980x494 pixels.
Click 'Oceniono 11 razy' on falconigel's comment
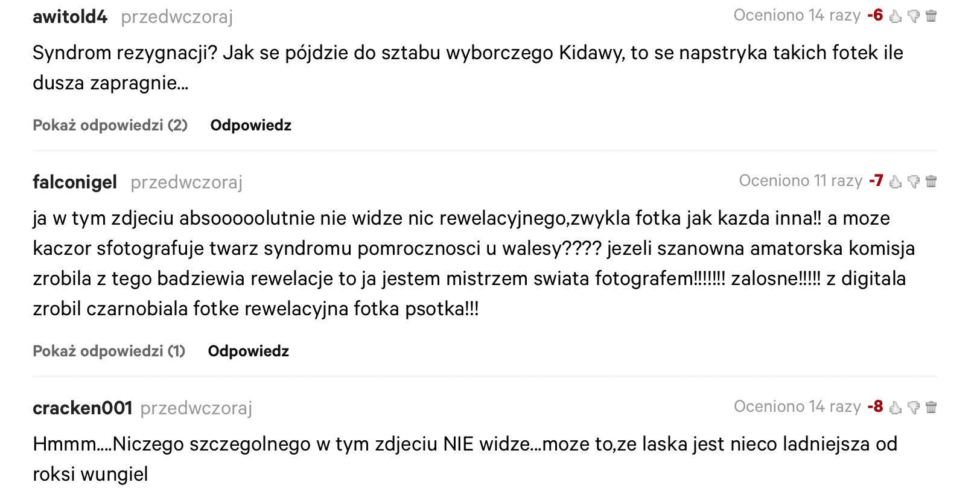[800, 181]
